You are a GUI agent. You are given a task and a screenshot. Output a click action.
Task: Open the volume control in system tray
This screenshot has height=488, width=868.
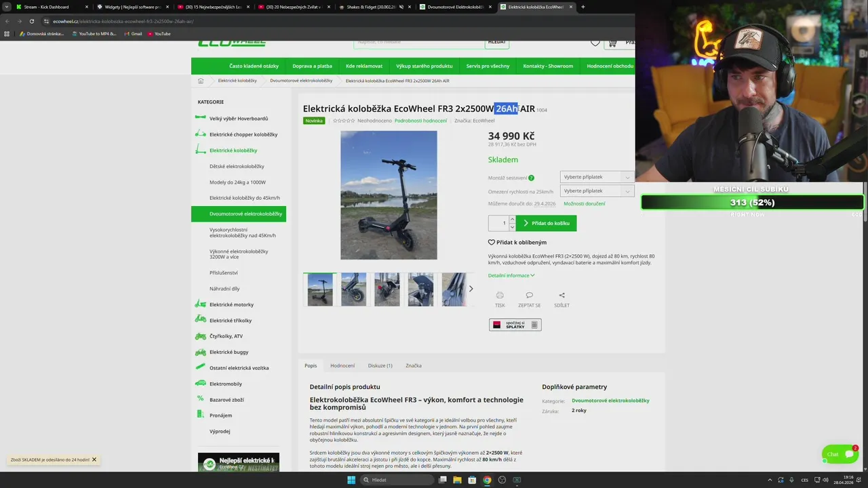(825, 480)
